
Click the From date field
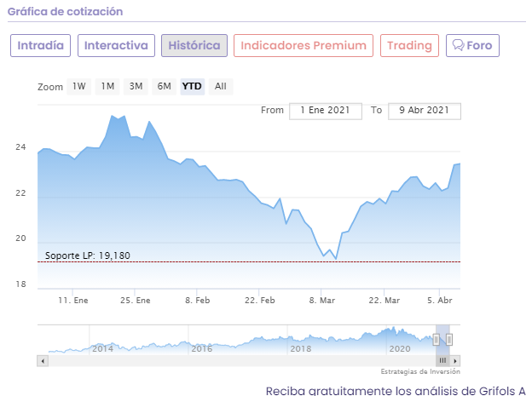point(326,111)
